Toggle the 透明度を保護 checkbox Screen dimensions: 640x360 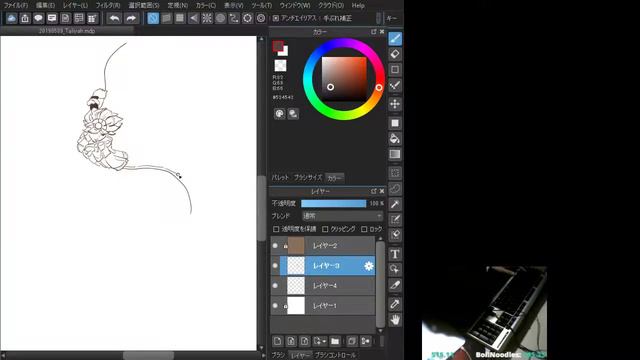pyautogui.click(x=276, y=229)
